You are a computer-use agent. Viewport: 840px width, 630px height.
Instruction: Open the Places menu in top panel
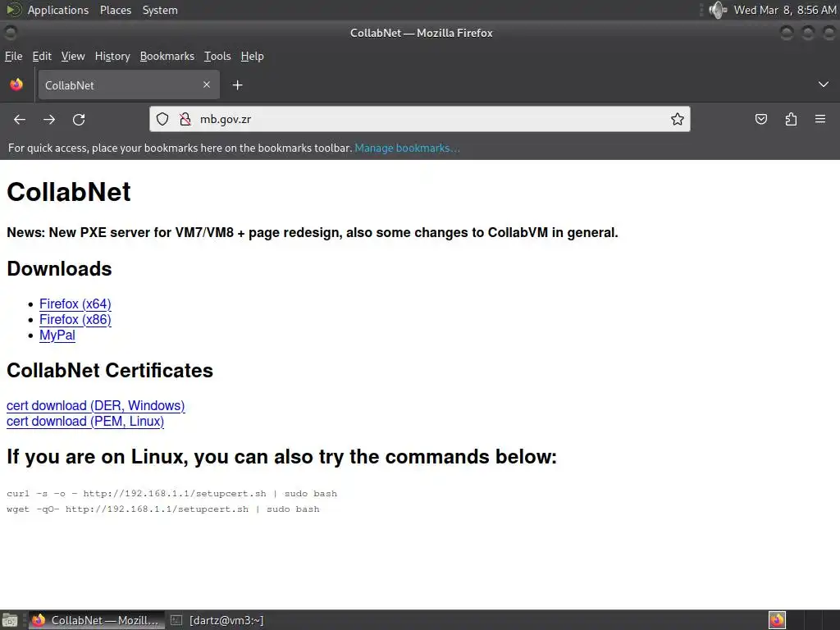(116, 10)
